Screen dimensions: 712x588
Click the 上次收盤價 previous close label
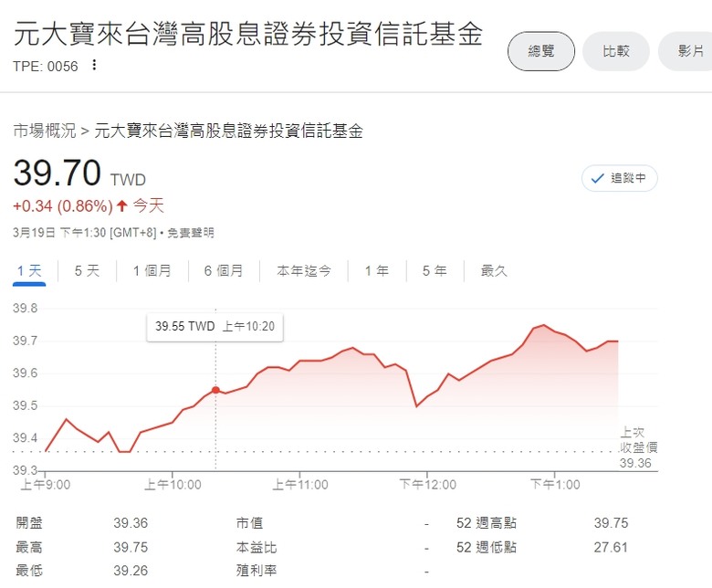click(638, 439)
